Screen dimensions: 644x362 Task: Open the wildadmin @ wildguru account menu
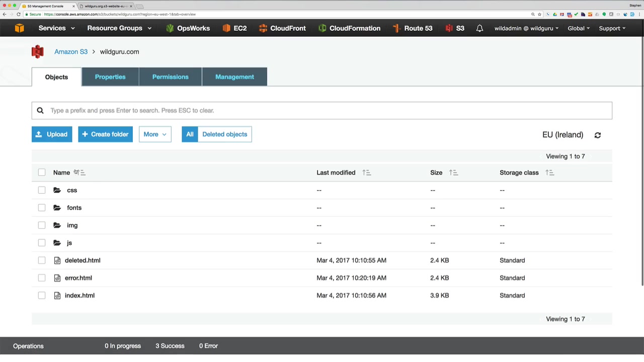coord(526,28)
